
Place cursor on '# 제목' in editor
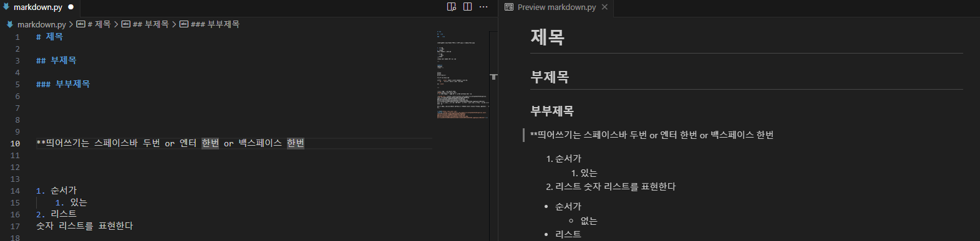(x=49, y=37)
